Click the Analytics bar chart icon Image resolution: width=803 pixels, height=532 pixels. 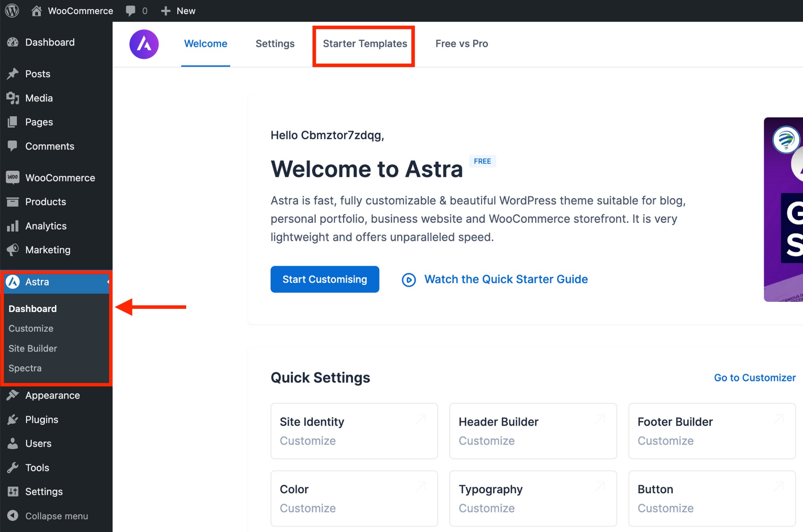(13, 226)
